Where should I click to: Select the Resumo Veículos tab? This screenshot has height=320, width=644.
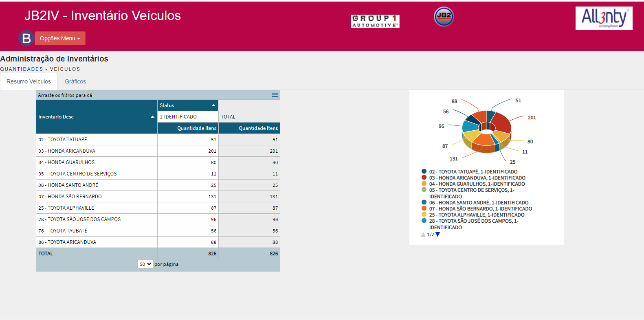pyautogui.click(x=29, y=81)
